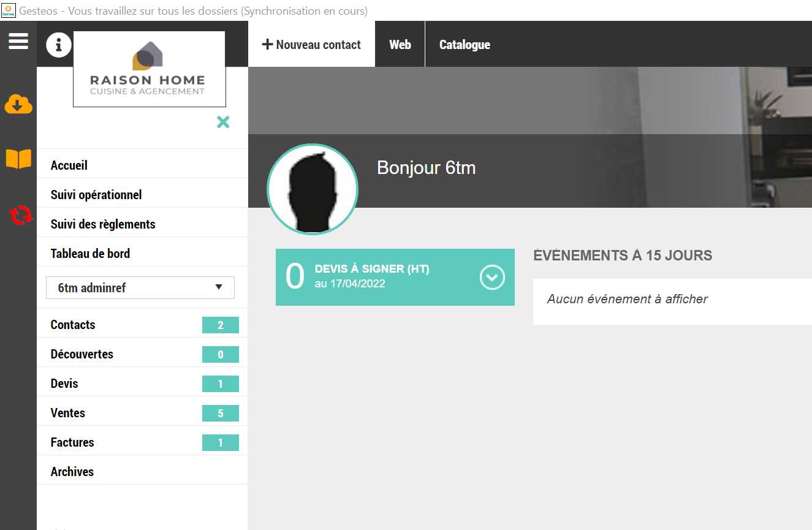Click the information circle icon

59,45
